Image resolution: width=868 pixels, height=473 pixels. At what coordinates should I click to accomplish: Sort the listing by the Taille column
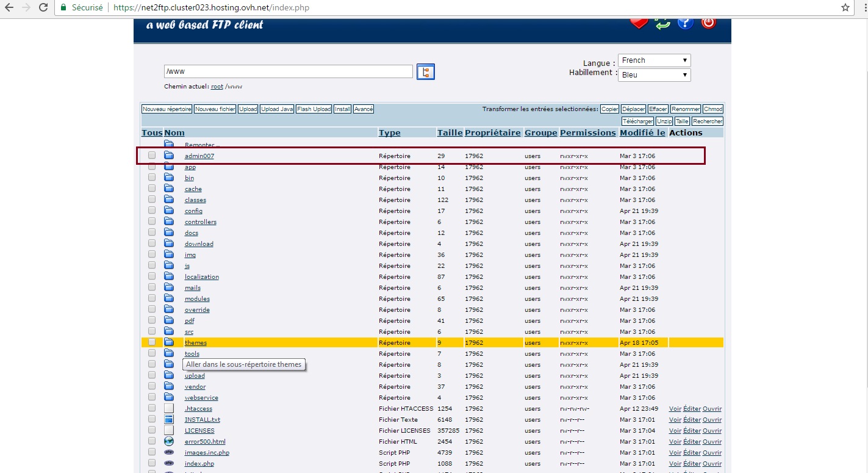tap(450, 132)
